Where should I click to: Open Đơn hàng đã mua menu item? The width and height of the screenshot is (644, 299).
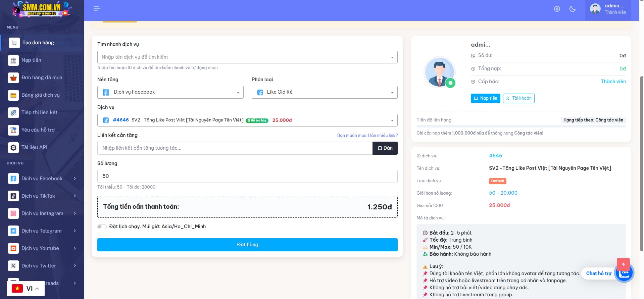tap(42, 78)
